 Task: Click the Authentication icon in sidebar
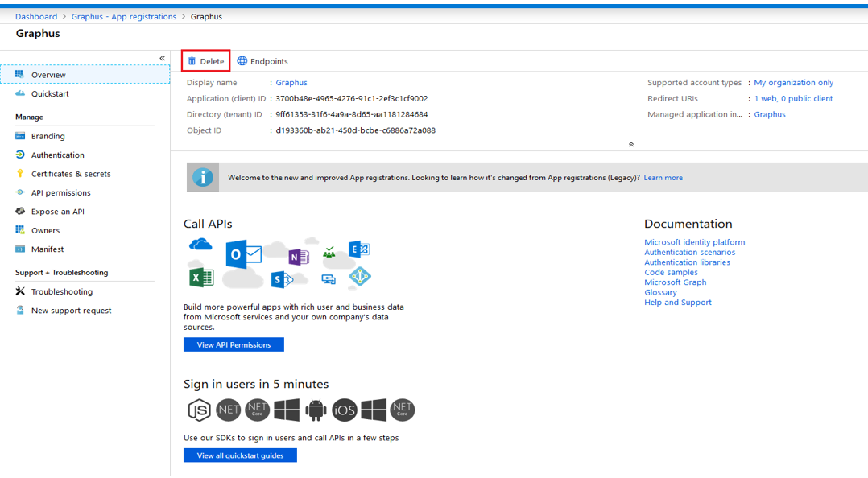pos(20,155)
